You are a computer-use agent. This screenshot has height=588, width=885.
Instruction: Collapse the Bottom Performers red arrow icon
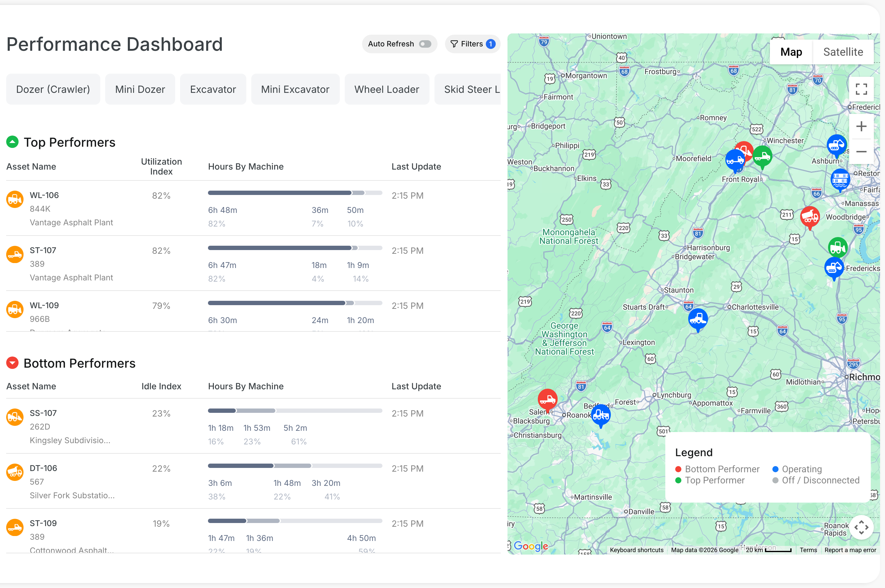(12, 363)
